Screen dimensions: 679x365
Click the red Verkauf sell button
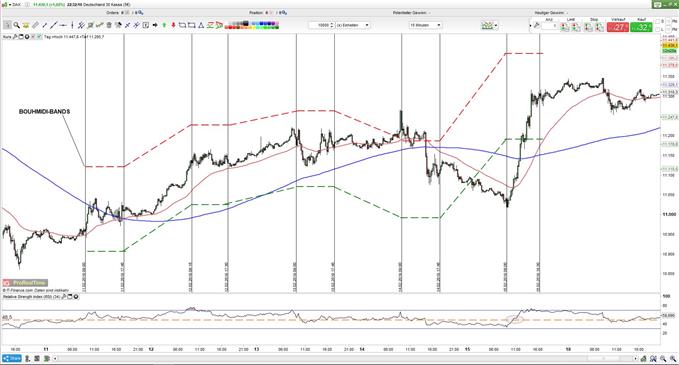click(618, 27)
